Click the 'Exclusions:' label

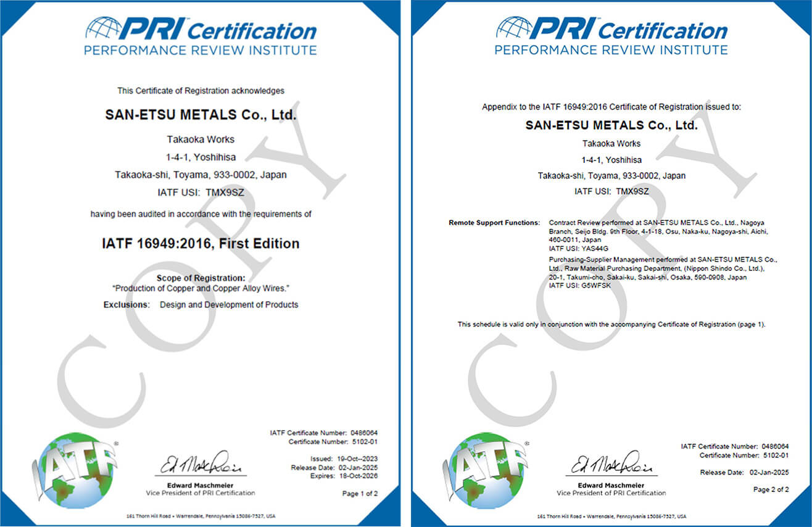point(126,305)
